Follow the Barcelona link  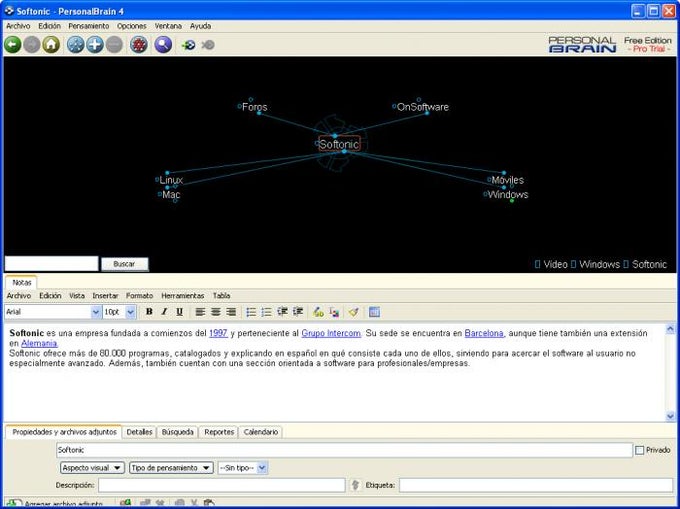click(484, 333)
